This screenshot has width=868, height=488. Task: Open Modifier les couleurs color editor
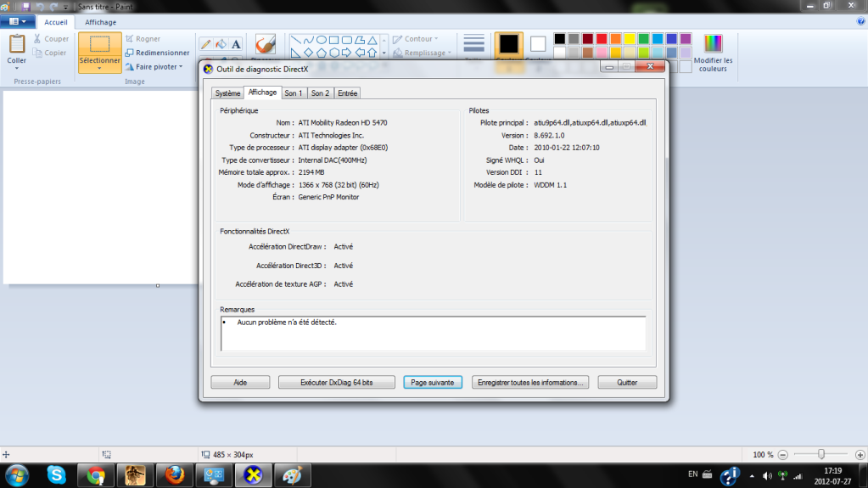pos(713,53)
